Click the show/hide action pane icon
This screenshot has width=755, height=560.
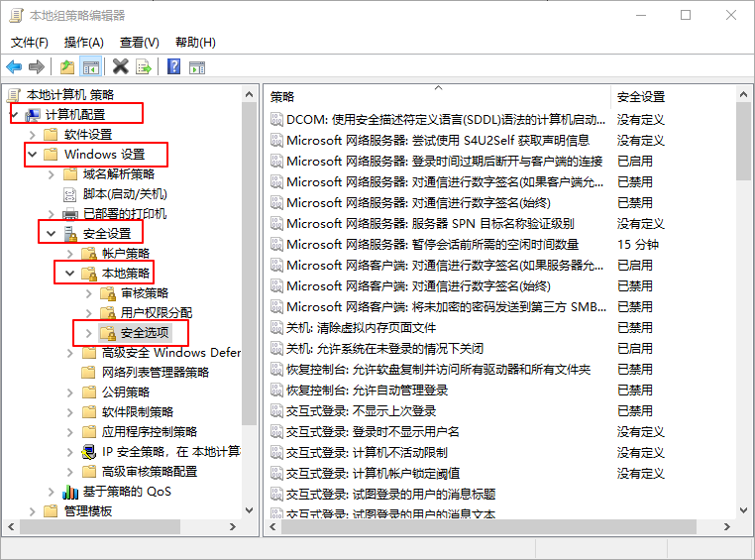point(197,66)
